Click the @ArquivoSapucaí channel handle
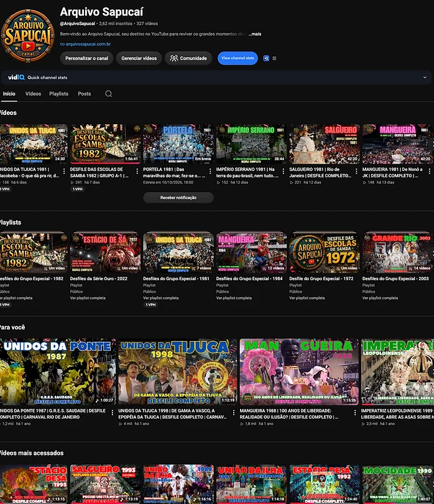This screenshot has width=434, height=504. tap(78, 24)
